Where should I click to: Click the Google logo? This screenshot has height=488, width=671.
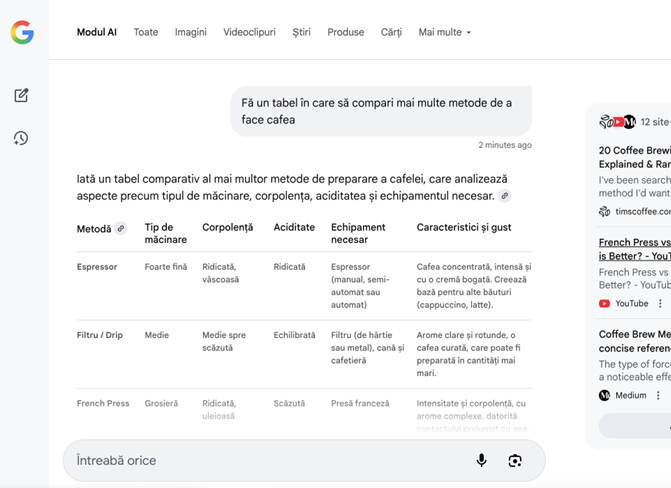[x=22, y=32]
